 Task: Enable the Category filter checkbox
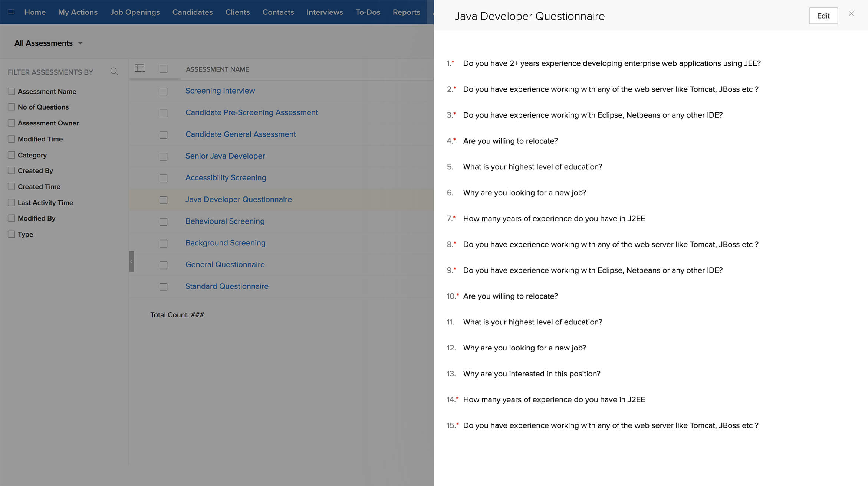[x=11, y=155]
